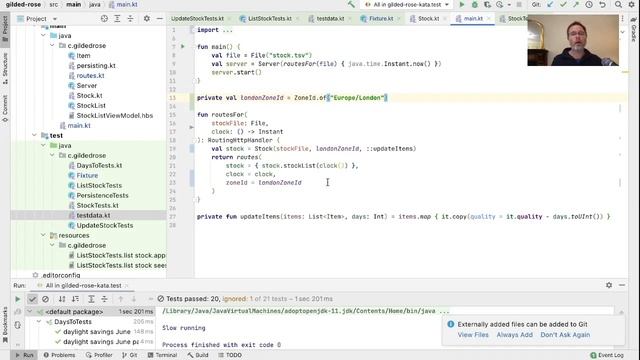Screen dimensions: 640x360
Task: Hide the Project panel
Action: [x=160, y=18]
